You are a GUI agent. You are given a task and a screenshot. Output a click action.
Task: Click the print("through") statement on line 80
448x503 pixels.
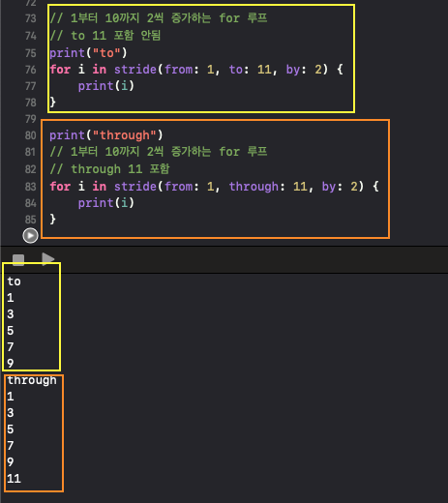(106, 135)
